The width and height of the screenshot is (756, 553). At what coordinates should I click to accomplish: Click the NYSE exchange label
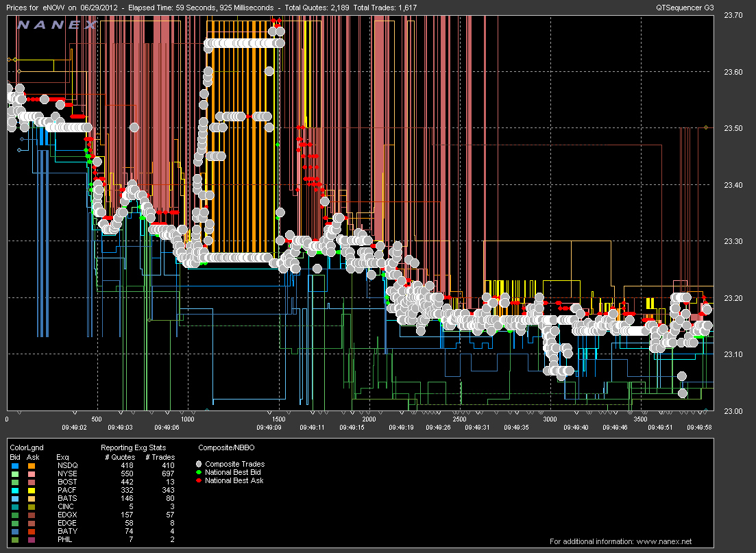[67, 474]
